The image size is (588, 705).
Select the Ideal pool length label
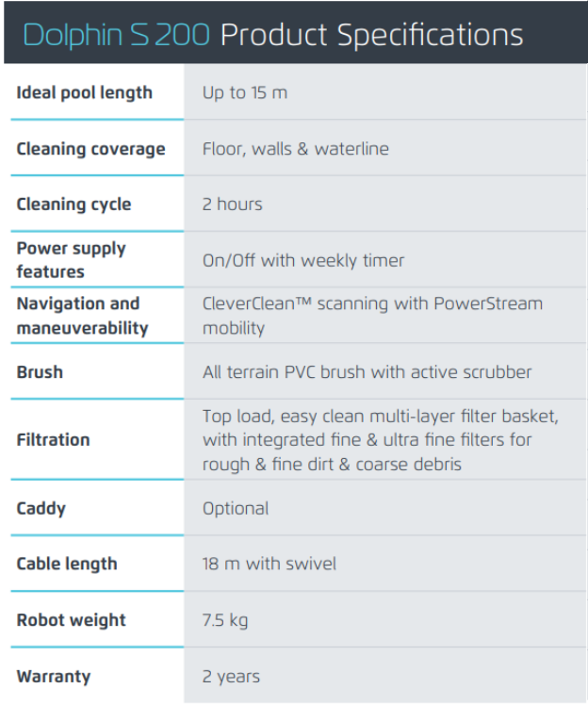click(x=84, y=92)
